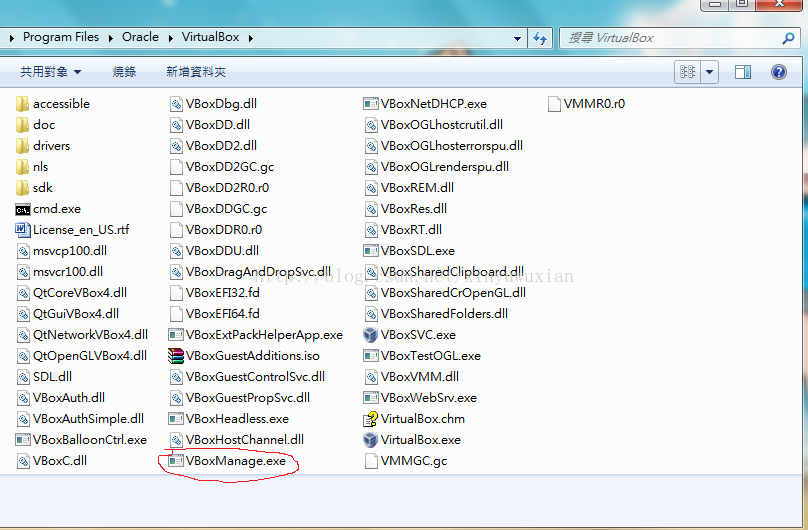
Task: Select the file VBoxEFI64.fd
Action: point(215,314)
